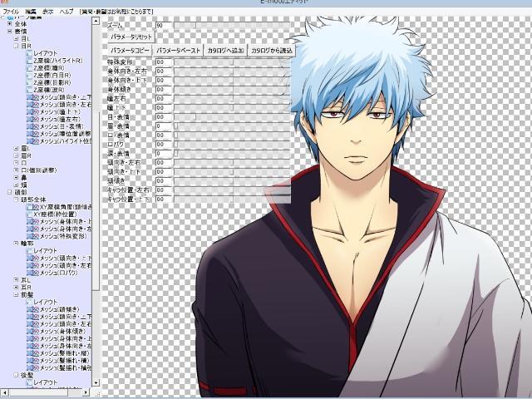This screenshot has width=532, height=399.
Task: Expand the 耳L tree node
Action: click(16, 280)
